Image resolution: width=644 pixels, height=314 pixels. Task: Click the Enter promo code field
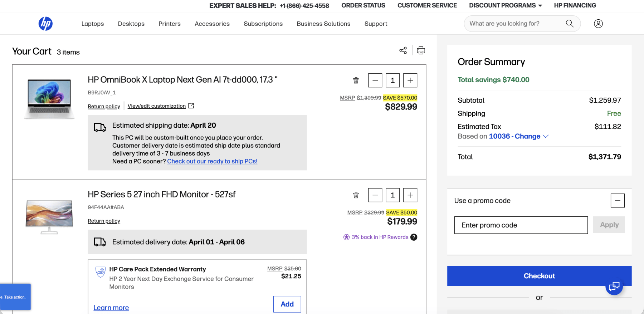point(521,225)
